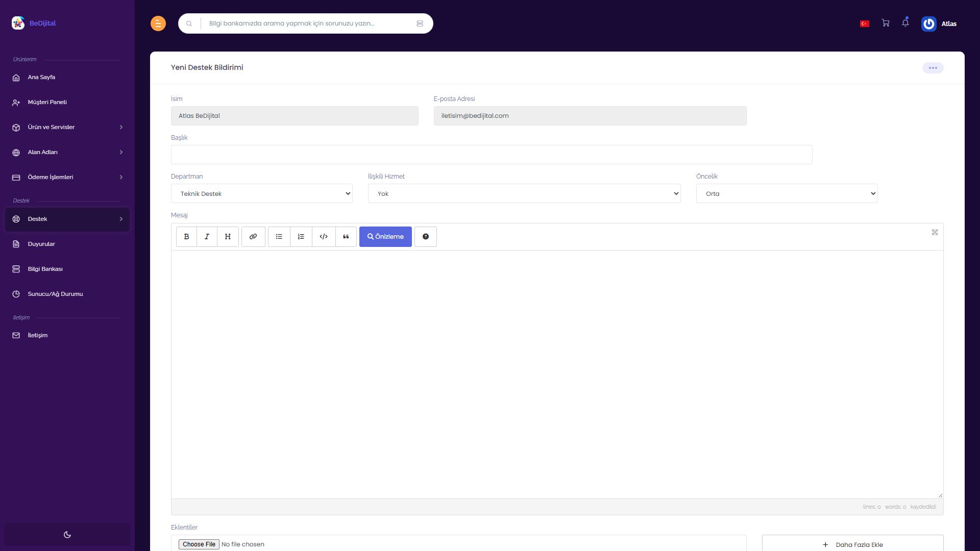
Task: Open the Öncelik dropdown
Action: [787, 193]
